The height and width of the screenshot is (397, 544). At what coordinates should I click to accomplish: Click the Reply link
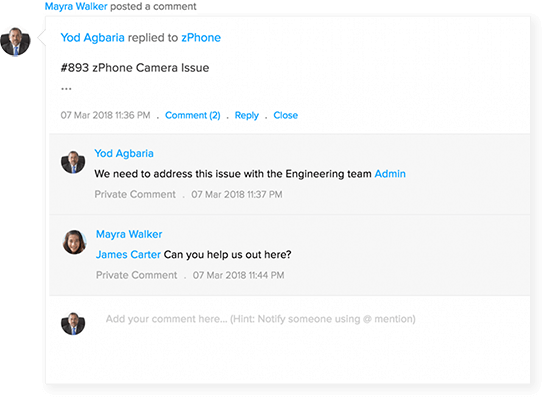pyautogui.click(x=247, y=115)
